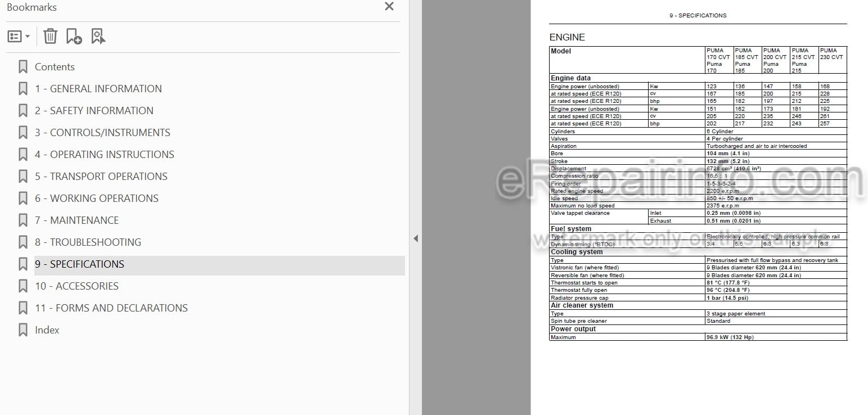Click the 'Valve tappet clearance' row label
Viewport: 868px width, 415px height.
(580, 213)
